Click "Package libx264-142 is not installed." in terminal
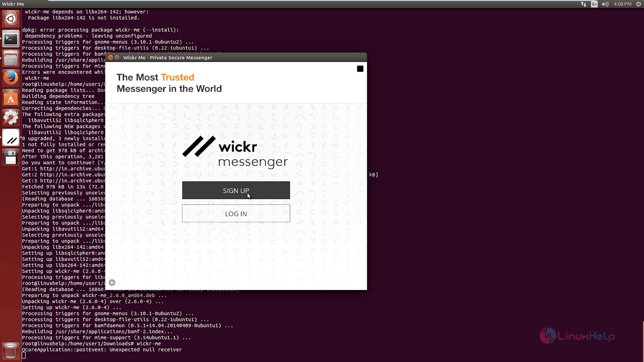The width and height of the screenshot is (644, 362). point(84,18)
